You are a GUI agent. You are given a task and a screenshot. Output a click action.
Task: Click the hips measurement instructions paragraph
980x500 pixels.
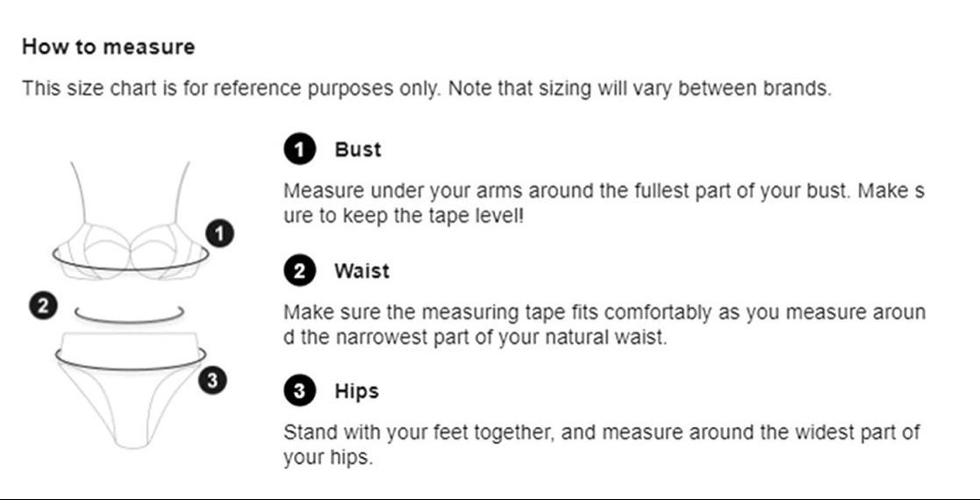pyautogui.click(x=601, y=445)
